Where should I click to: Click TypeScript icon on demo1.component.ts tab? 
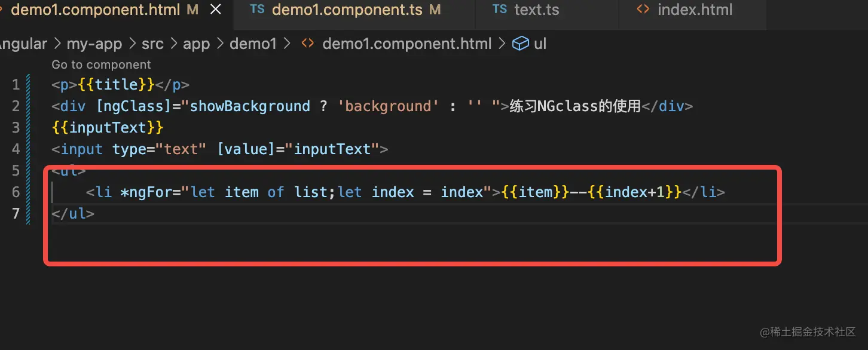tap(258, 10)
